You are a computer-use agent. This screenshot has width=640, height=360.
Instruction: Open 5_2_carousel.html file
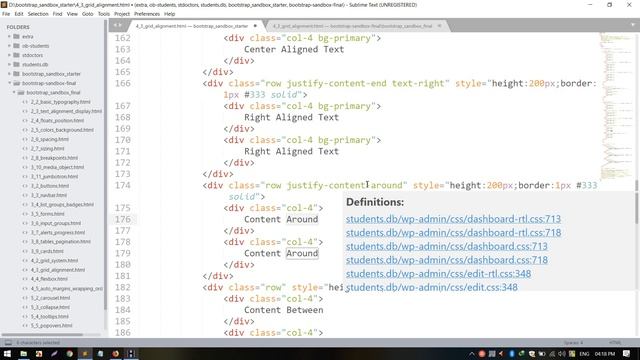(x=50, y=298)
